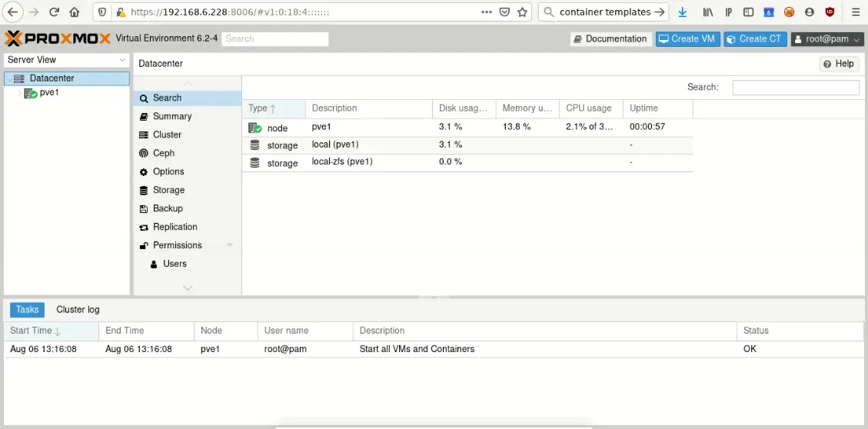Click the Create VM button
Viewport: 868px width, 429px height.
(x=687, y=38)
